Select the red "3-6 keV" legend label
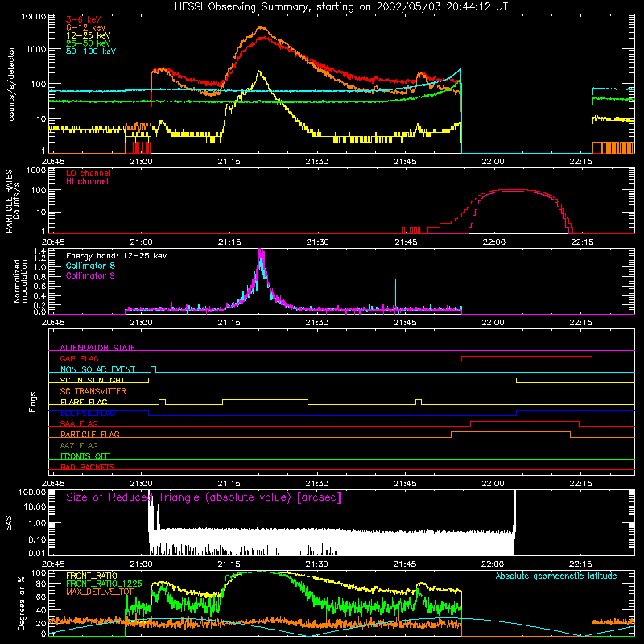644x644 pixels. click(x=84, y=19)
